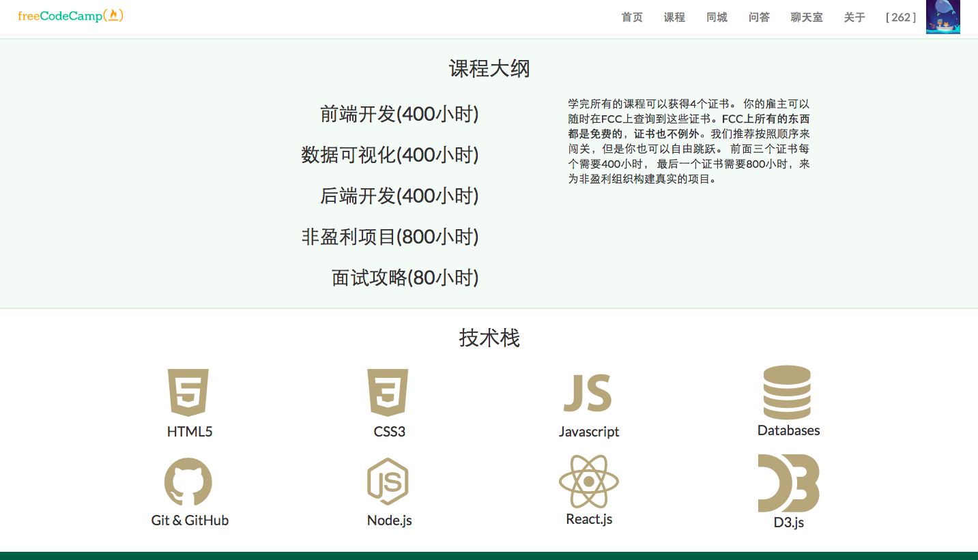Click the React.js atom icon

(588, 482)
